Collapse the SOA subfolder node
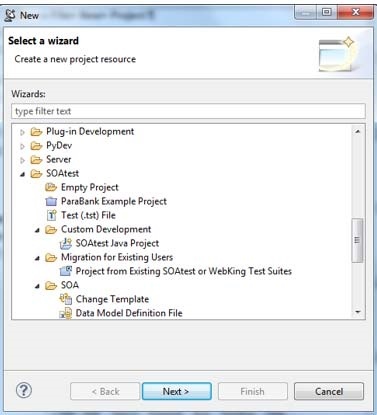The height and width of the screenshot is (415, 377). click(x=37, y=286)
